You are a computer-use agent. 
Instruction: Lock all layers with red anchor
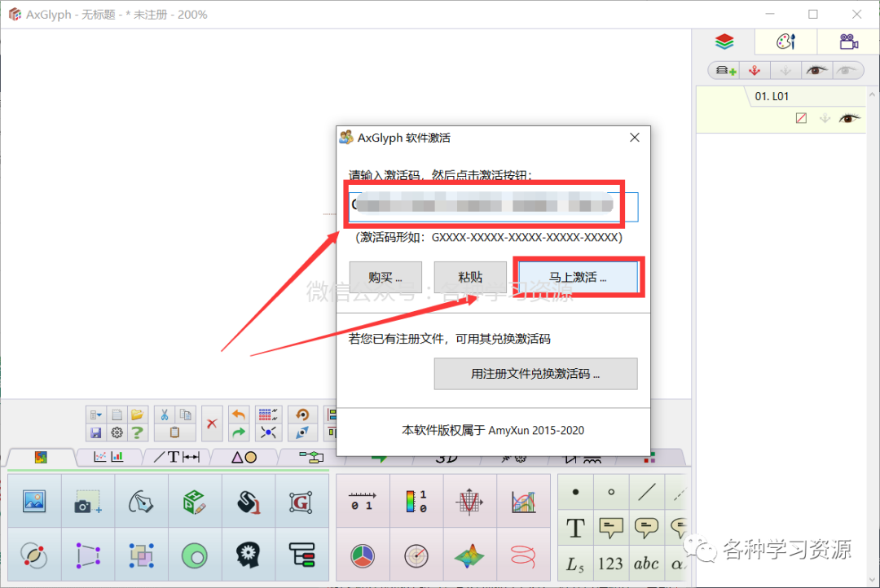755,71
